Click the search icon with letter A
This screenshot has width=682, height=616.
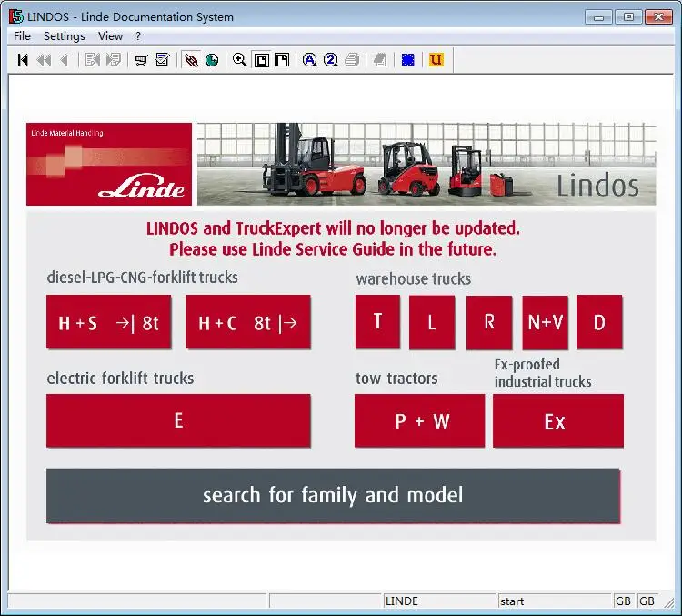(310, 60)
